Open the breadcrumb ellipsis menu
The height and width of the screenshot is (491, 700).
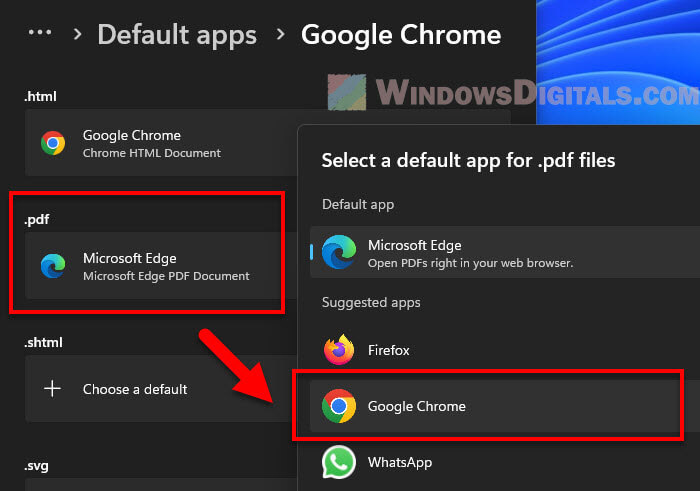(x=40, y=33)
